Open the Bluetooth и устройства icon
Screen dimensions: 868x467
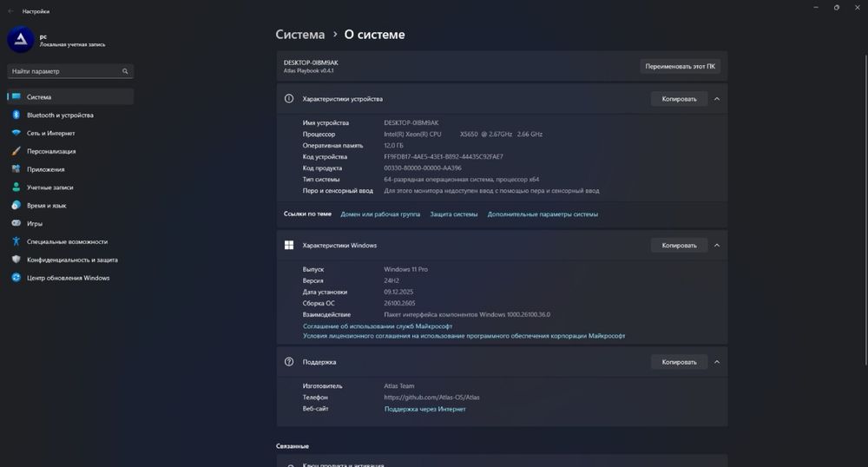pyautogui.click(x=16, y=115)
